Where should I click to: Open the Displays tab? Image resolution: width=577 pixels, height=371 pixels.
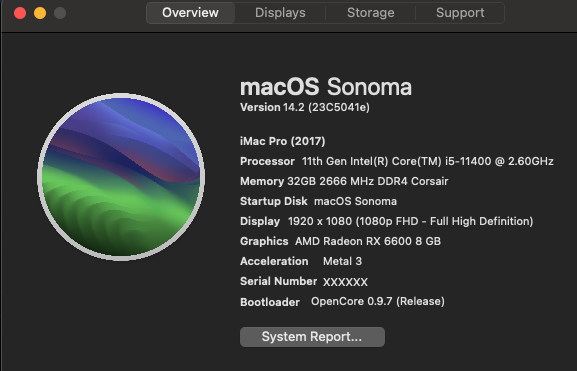[x=280, y=13]
